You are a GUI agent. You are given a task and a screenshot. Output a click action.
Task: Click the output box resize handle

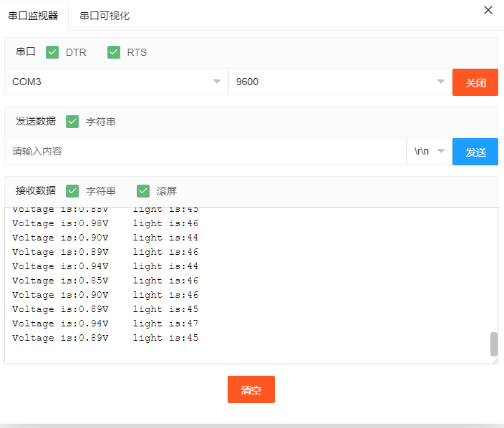click(495, 361)
